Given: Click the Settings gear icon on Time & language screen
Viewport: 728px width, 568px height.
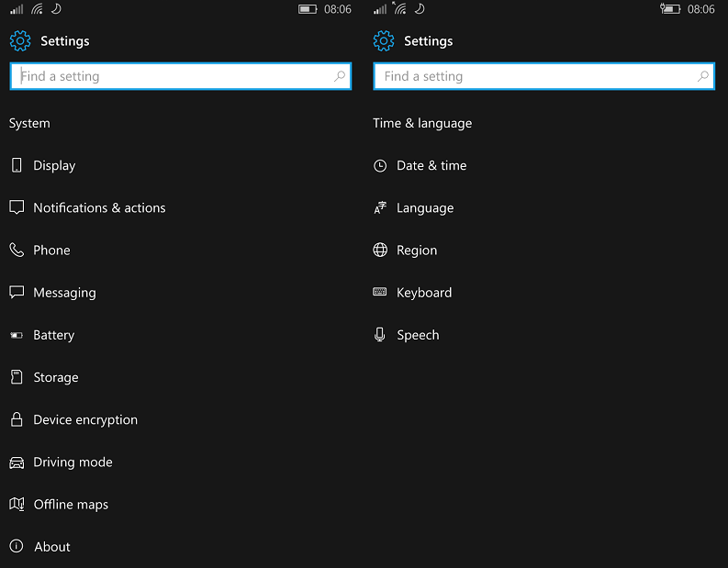Looking at the screenshot, I should click(384, 41).
